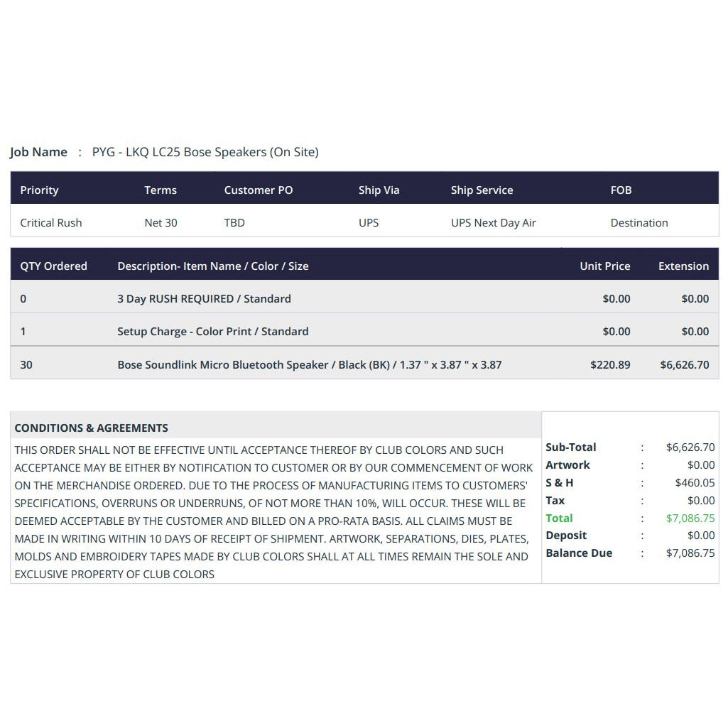728x728 pixels.
Task: Select the Job Name text value
Action: coord(205,152)
